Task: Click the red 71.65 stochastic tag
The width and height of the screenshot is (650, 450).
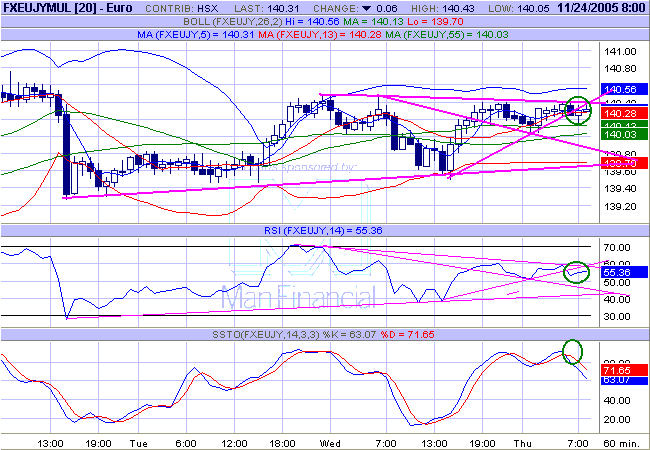Action: click(x=624, y=370)
